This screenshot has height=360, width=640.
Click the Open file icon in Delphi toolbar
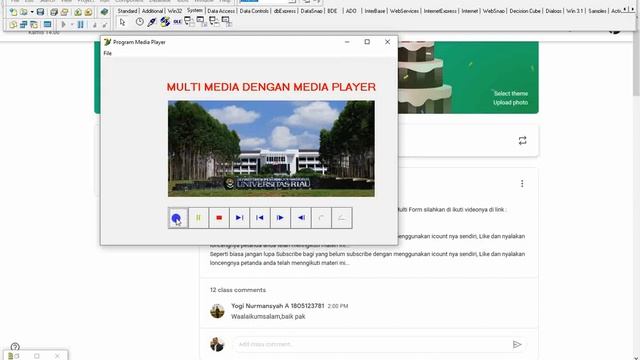(24, 12)
